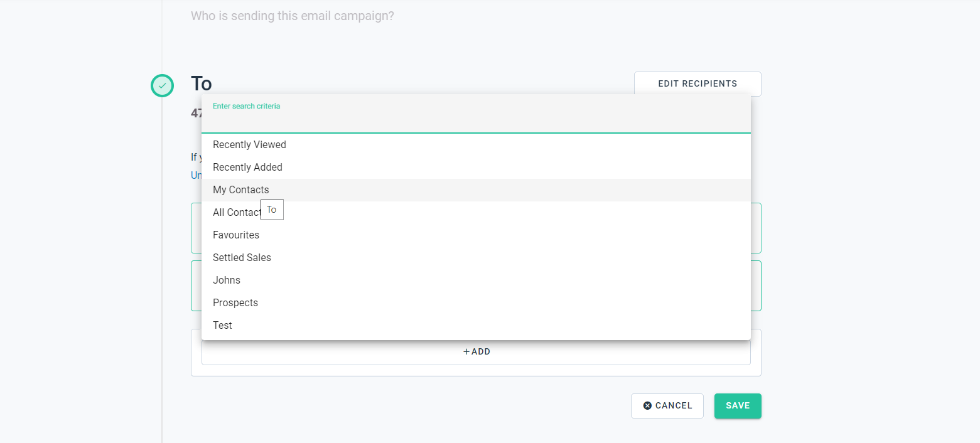Click the + ADD button
This screenshot has height=443, width=980.
(476, 352)
